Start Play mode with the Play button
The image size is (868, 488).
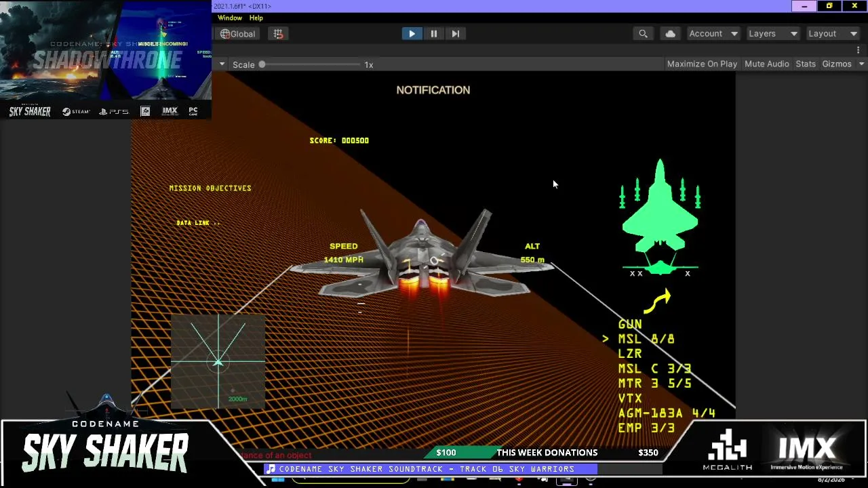(x=412, y=34)
